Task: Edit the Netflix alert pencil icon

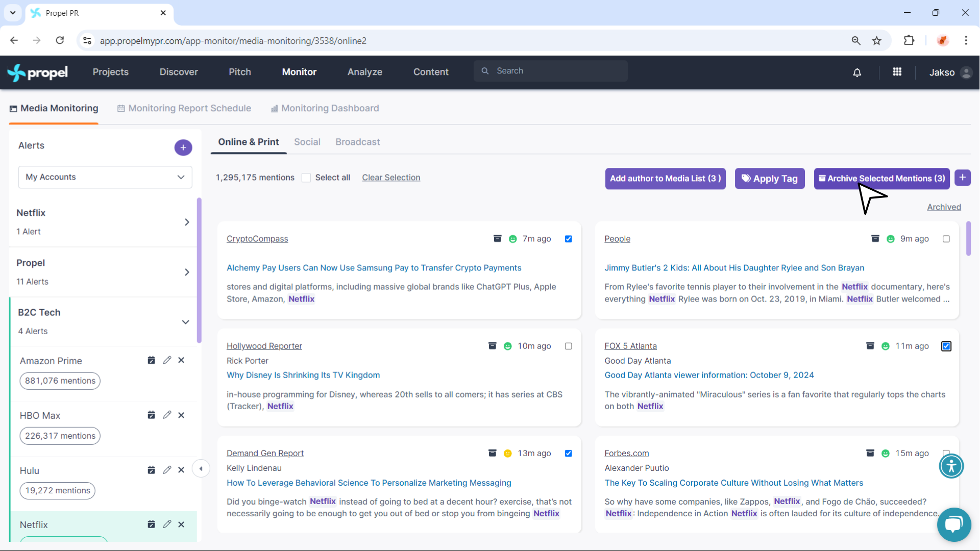Action: pos(167,524)
